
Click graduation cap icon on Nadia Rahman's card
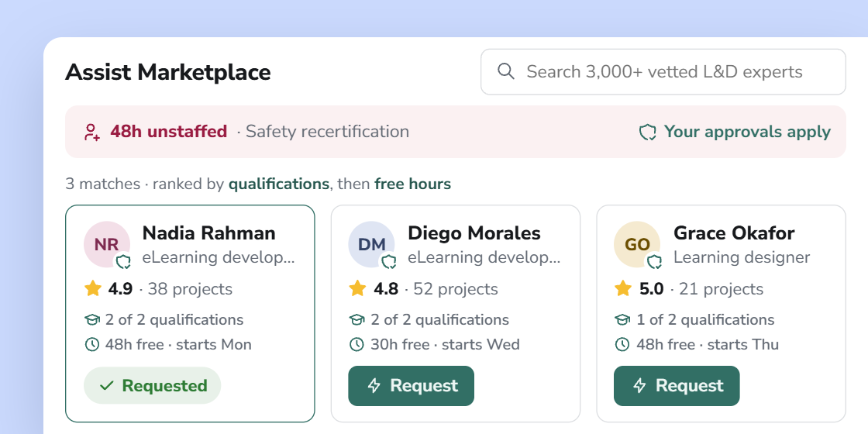click(x=91, y=320)
